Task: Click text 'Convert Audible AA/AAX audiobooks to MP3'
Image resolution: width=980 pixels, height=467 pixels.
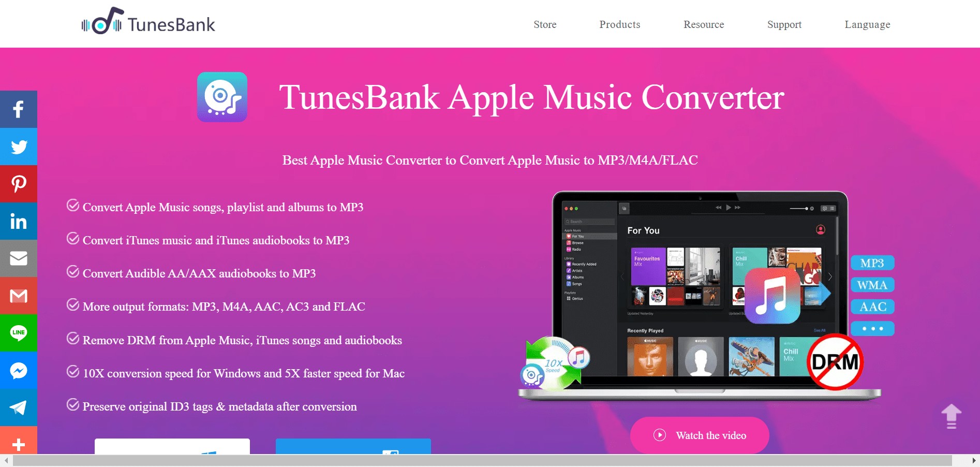Action: point(199,273)
